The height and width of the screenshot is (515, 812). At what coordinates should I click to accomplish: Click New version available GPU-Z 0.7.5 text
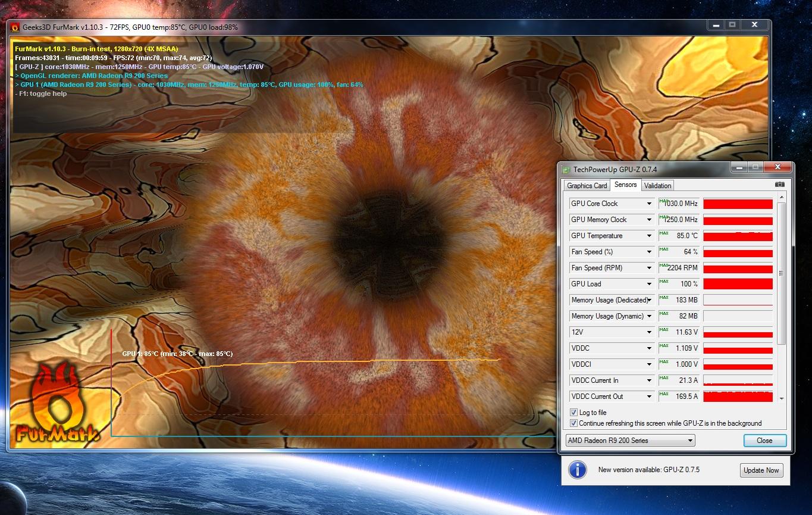649,470
